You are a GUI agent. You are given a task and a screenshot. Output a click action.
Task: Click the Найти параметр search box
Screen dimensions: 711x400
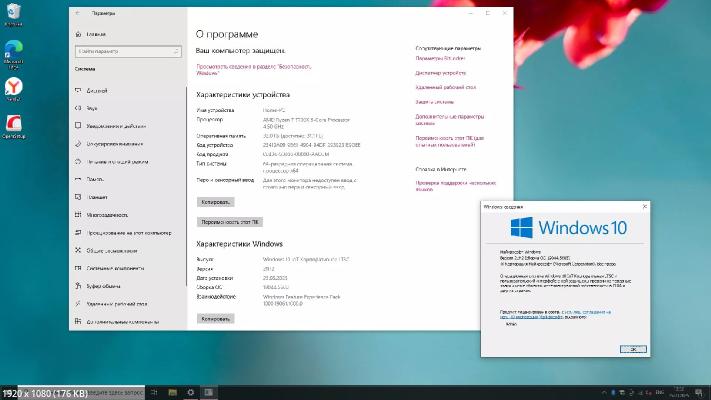(x=128, y=51)
